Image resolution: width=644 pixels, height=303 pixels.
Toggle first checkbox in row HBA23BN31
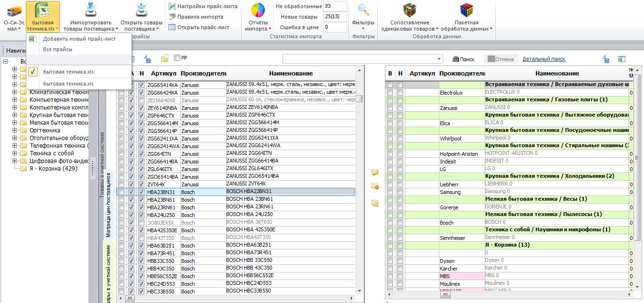pyautogui.click(x=121, y=192)
